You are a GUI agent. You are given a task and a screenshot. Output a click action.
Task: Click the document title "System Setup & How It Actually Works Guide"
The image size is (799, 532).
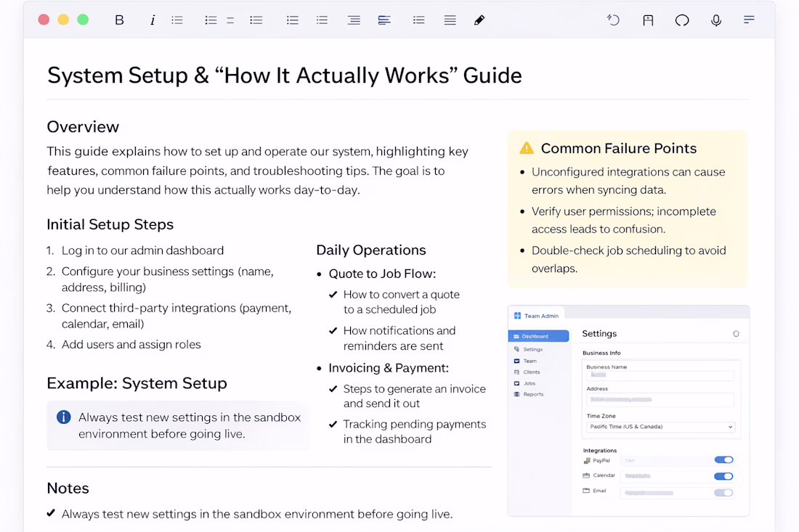pyautogui.click(x=284, y=75)
